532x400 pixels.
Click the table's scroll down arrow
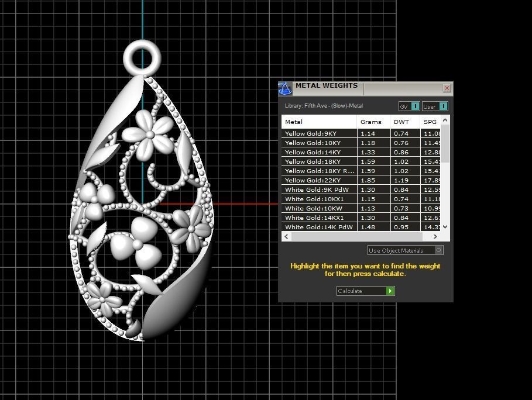tap(445, 227)
